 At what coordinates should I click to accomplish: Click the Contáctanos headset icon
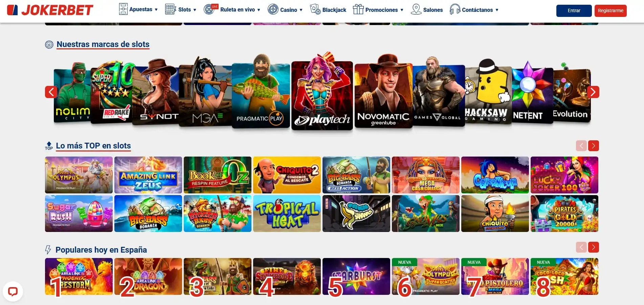point(455,9)
